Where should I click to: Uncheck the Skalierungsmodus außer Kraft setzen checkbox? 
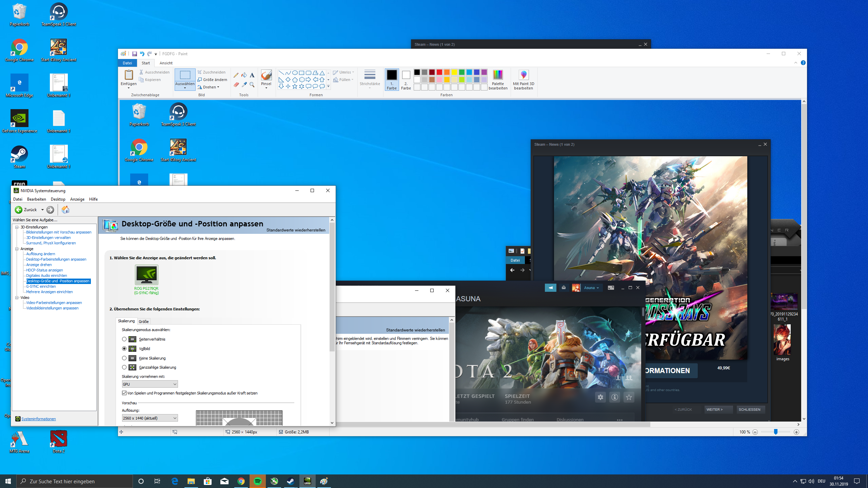tap(124, 393)
